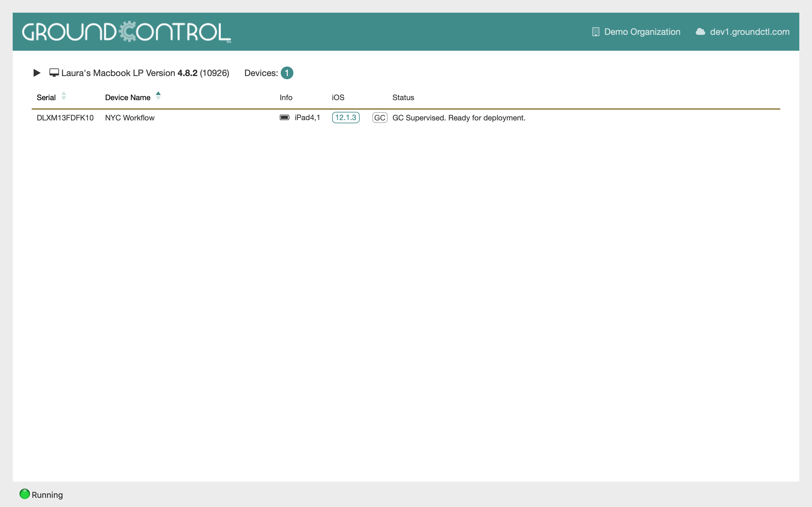Screen dimensions: 812x507
Task: Click the green Running status indicator
Action: click(24, 494)
